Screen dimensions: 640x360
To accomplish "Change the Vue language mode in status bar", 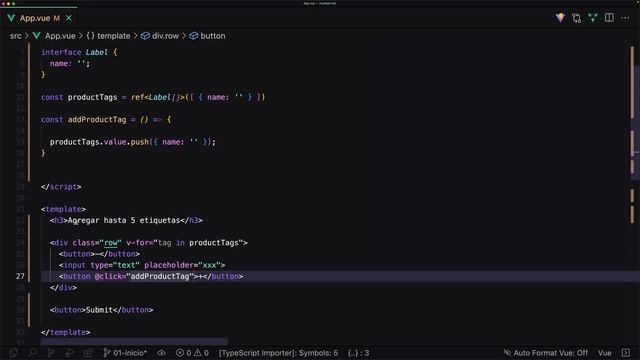I will [604, 353].
